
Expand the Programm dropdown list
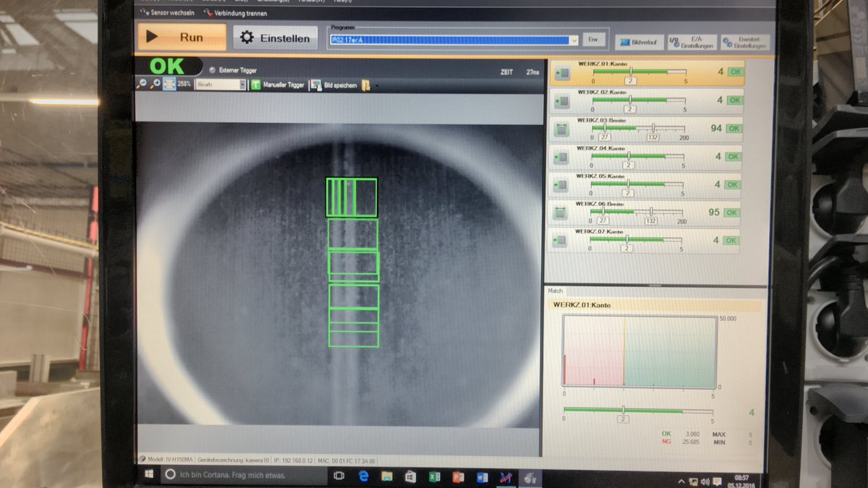(574, 40)
